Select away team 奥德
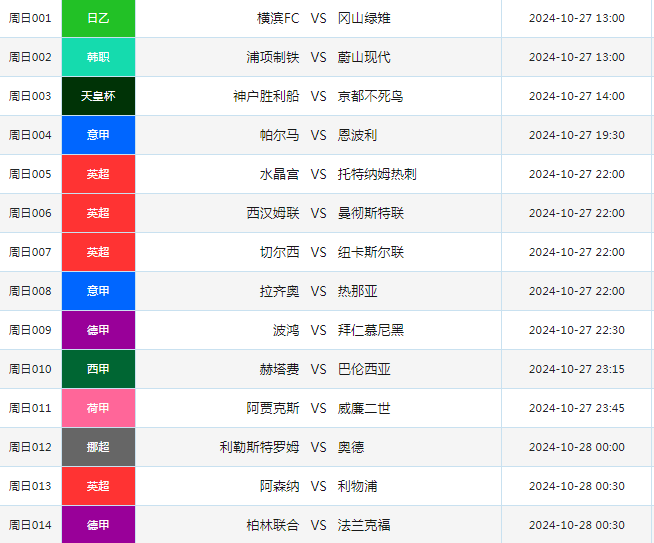 coord(351,447)
